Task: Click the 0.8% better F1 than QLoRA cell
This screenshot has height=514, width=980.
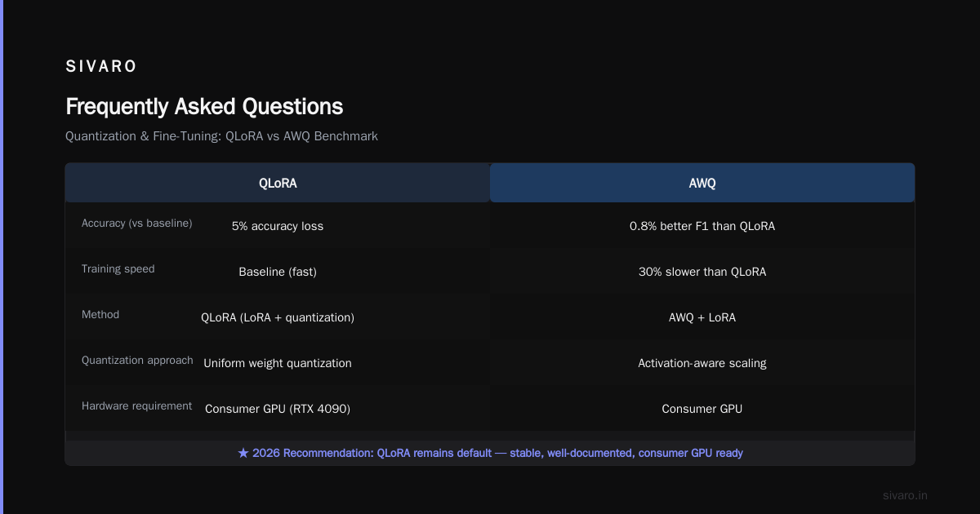Action: [x=702, y=226]
